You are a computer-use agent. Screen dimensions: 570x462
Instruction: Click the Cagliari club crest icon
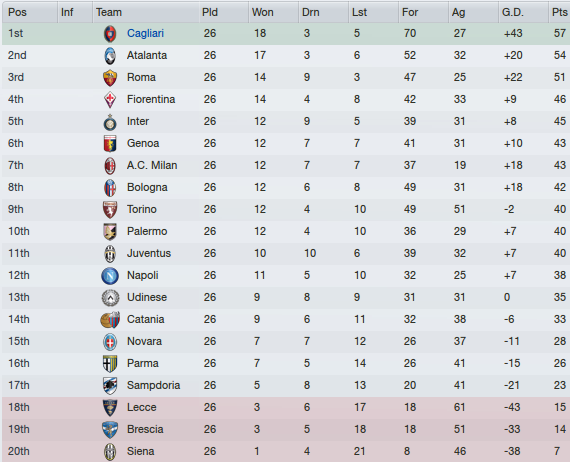coord(110,34)
